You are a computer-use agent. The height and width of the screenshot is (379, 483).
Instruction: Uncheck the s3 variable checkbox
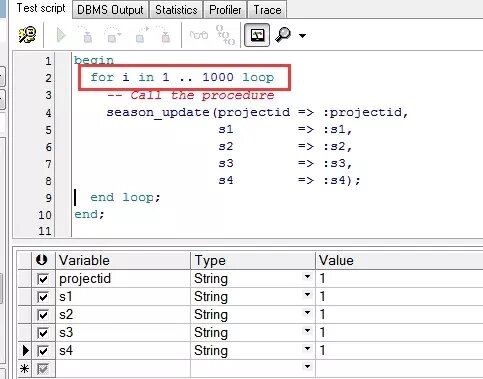(x=43, y=333)
